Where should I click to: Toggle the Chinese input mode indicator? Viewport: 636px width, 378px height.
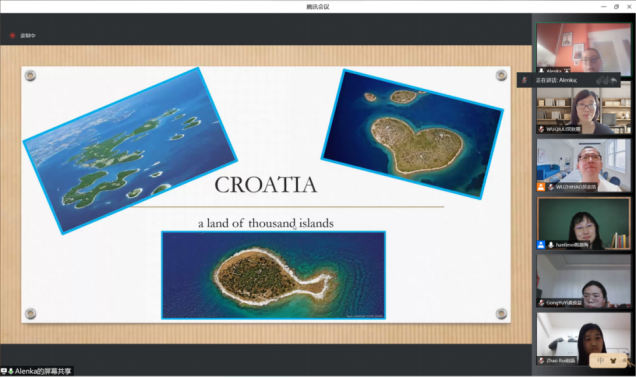pyautogui.click(x=601, y=360)
